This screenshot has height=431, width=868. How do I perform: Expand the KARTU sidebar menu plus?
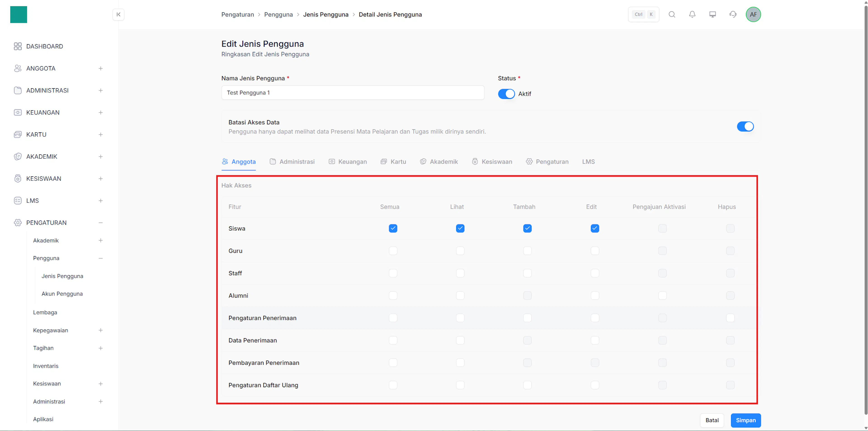[x=100, y=135]
